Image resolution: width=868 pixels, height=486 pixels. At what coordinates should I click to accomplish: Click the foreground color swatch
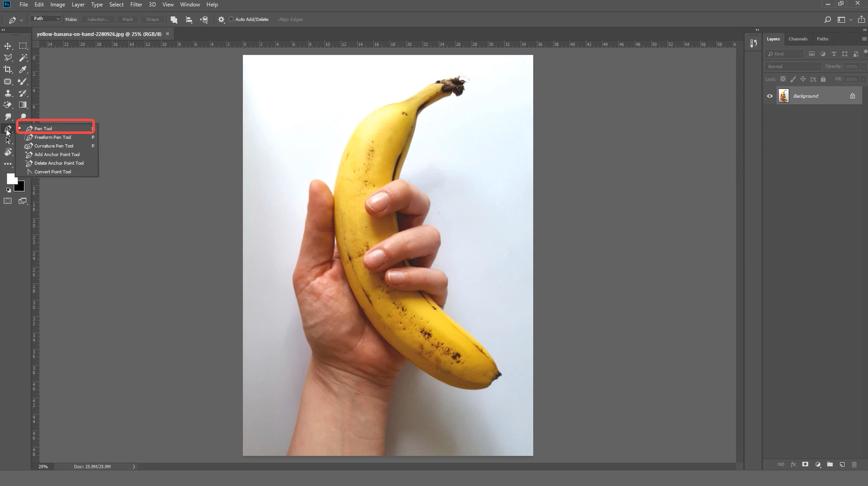(11, 179)
